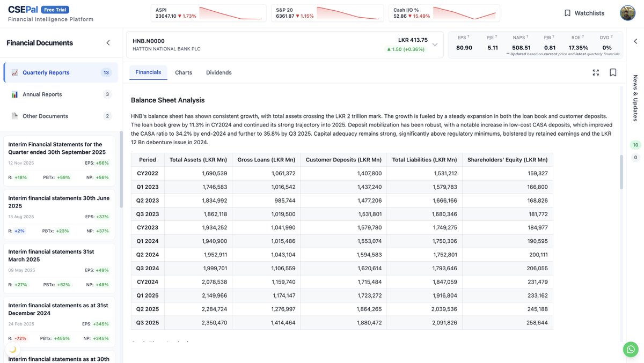Click gross loans value 1,159,740

click(x=282, y=282)
